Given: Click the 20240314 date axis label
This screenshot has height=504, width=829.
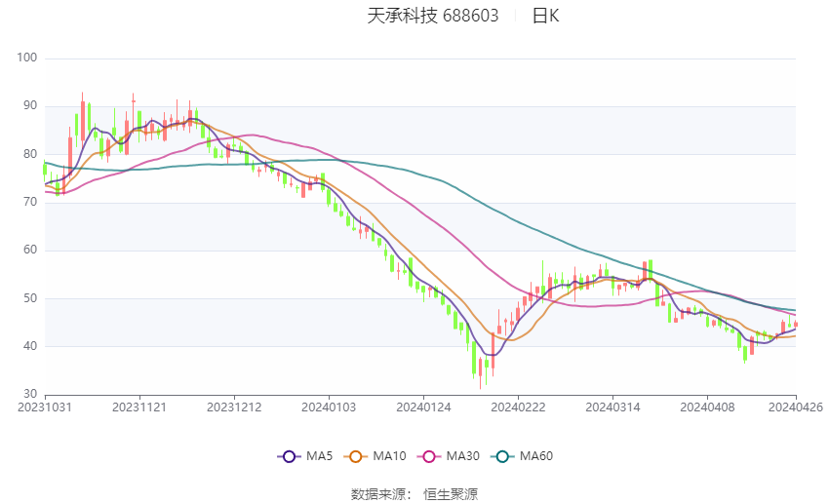Looking at the screenshot, I should pyautogui.click(x=612, y=407).
